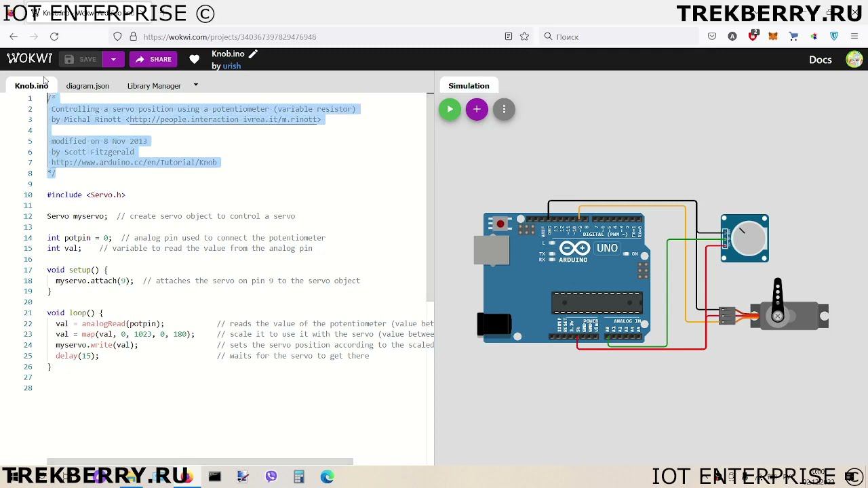Click the Share button

click(x=153, y=60)
